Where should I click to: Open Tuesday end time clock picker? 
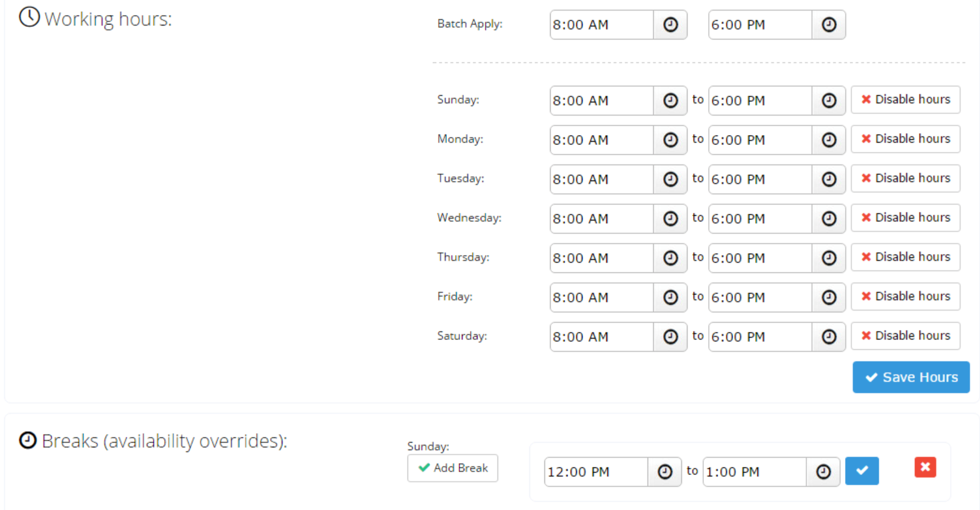click(829, 179)
